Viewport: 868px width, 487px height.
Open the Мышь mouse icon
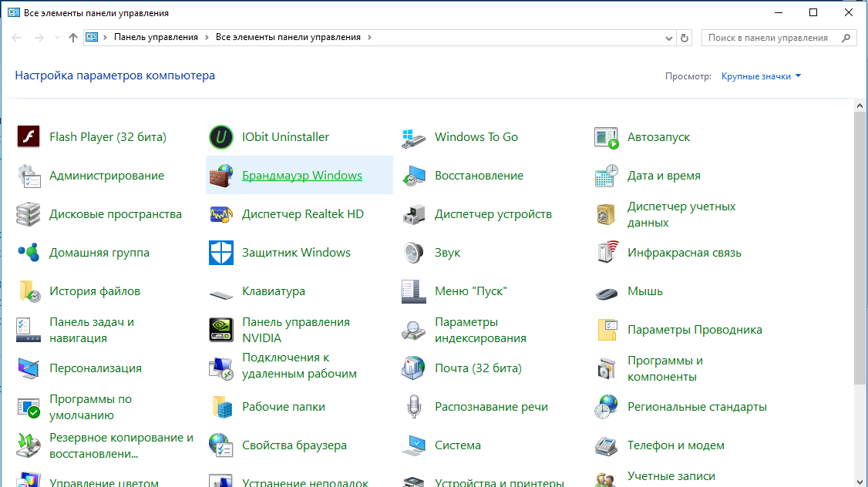point(606,293)
